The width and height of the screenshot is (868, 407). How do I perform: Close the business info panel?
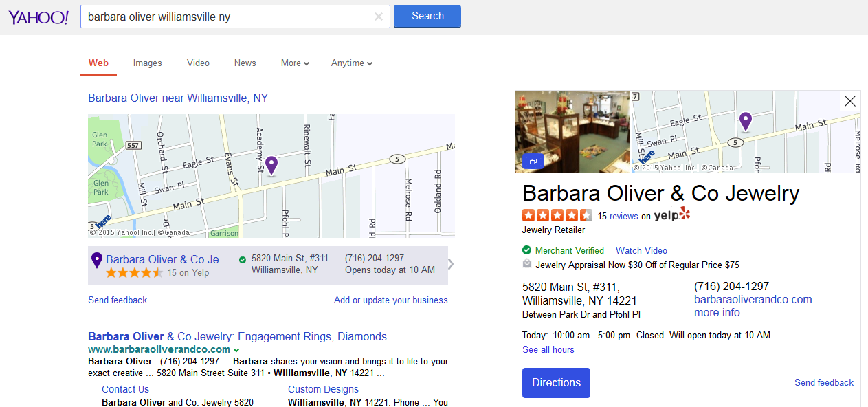(x=849, y=101)
